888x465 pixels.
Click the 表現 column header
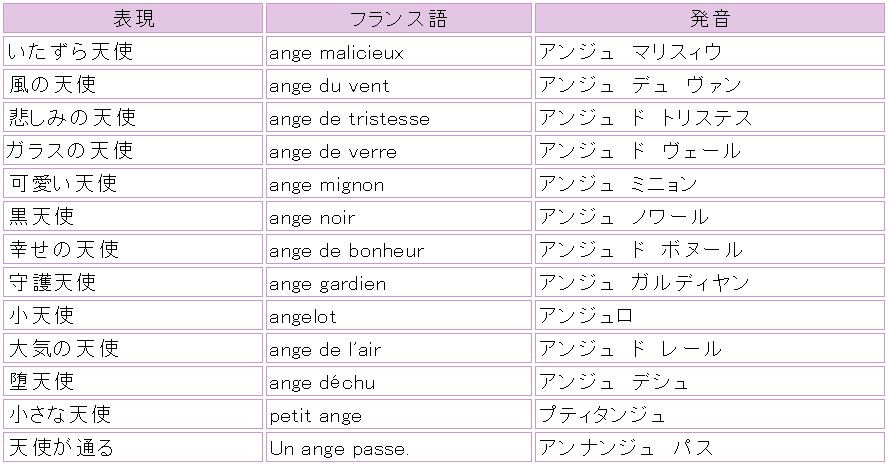pos(133,18)
